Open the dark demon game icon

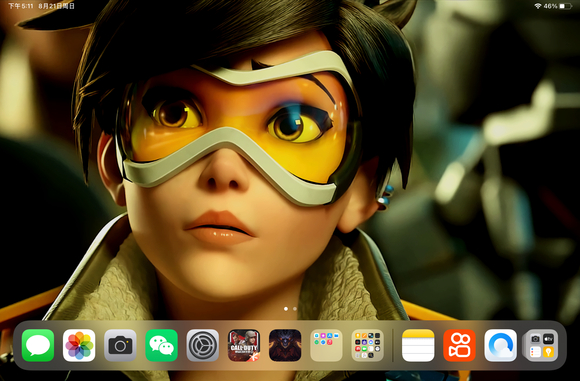(x=285, y=345)
